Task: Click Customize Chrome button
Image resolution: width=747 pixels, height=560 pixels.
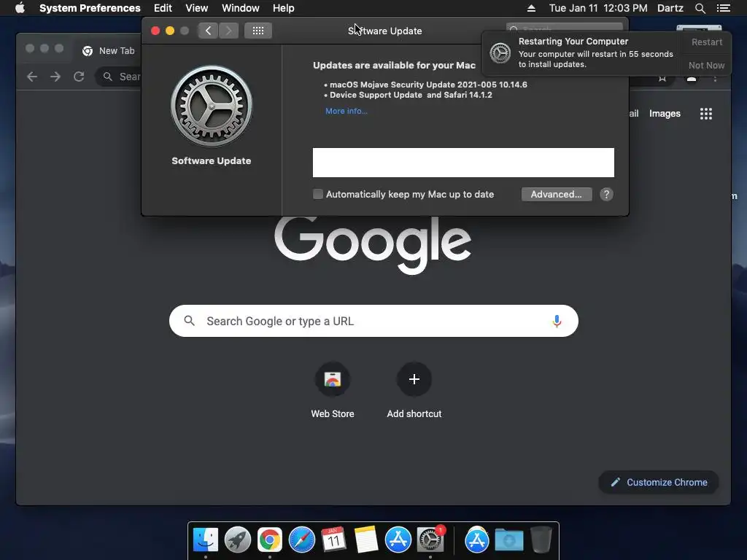Action: (x=659, y=483)
